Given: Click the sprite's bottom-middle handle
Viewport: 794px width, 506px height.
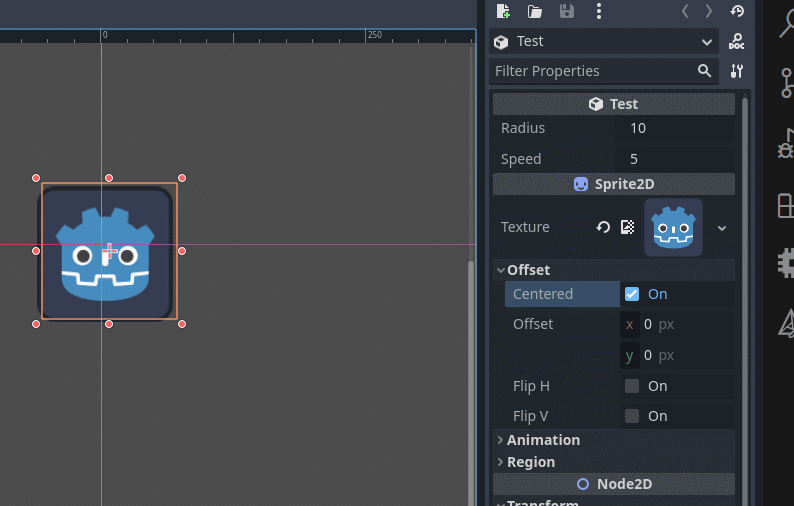Looking at the screenshot, I should [109, 324].
